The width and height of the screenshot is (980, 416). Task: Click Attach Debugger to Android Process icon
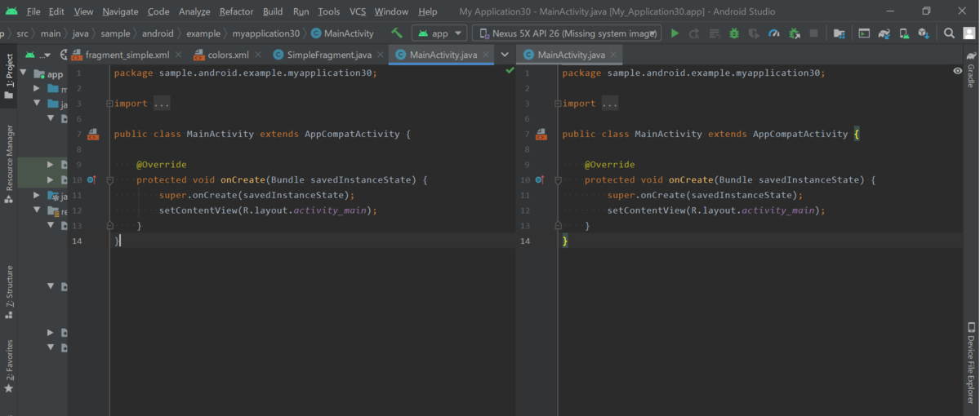pos(794,33)
